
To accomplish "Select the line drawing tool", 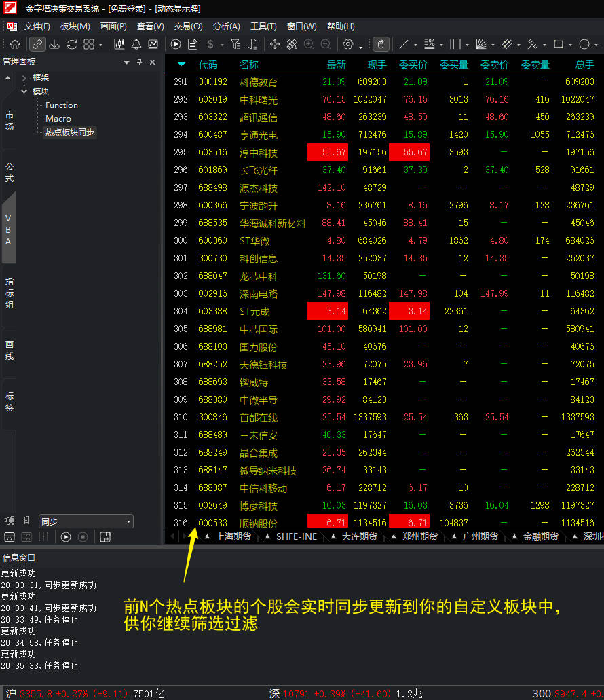I will coord(404,44).
